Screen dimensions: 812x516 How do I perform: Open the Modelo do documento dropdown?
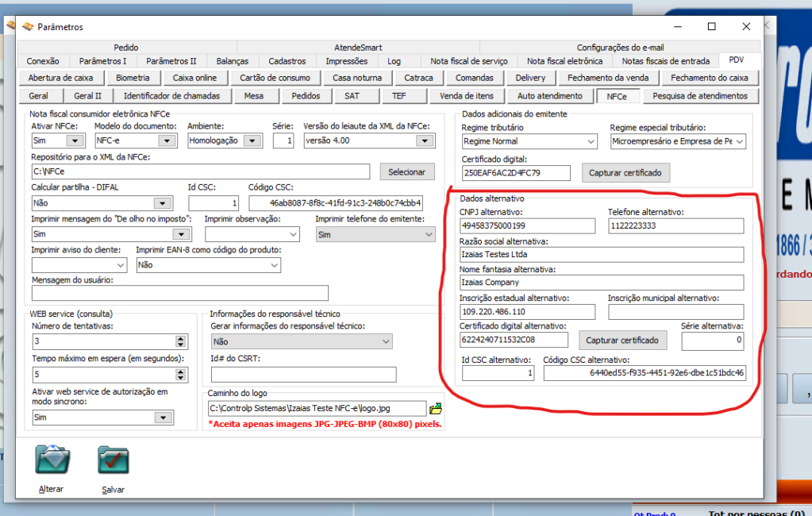coord(167,141)
